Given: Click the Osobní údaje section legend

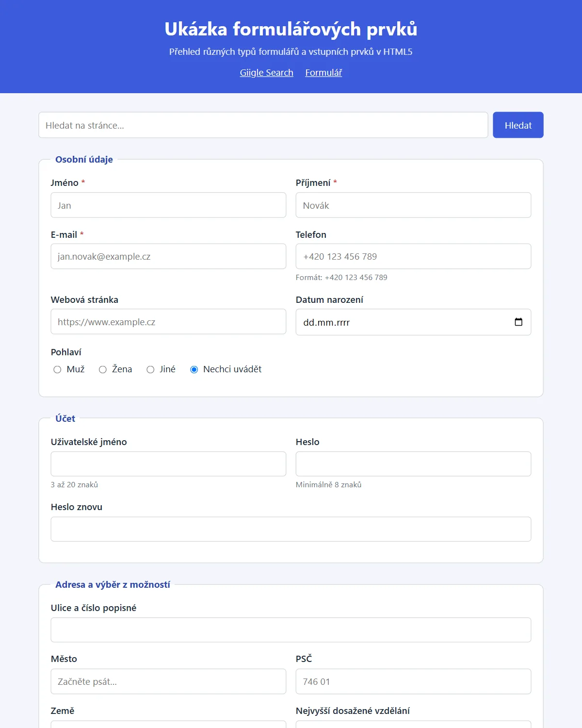Looking at the screenshot, I should tap(84, 160).
